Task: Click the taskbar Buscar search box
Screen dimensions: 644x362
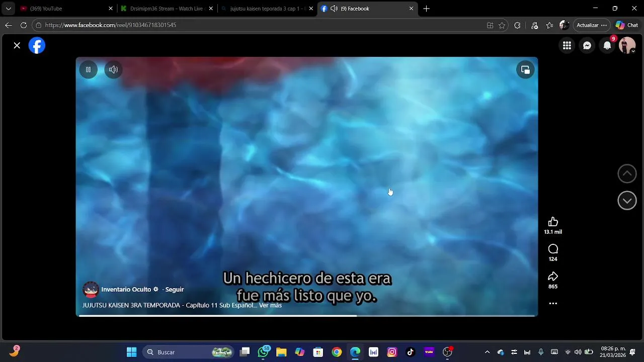Action: 189,352
